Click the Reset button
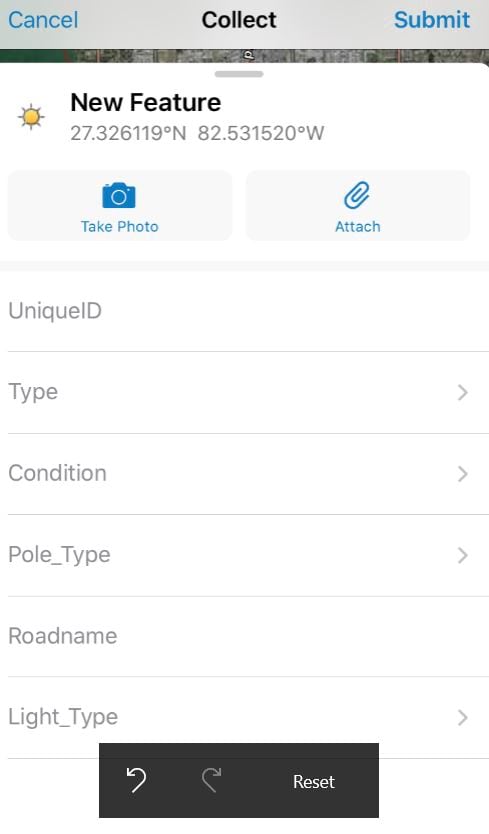 click(x=314, y=781)
